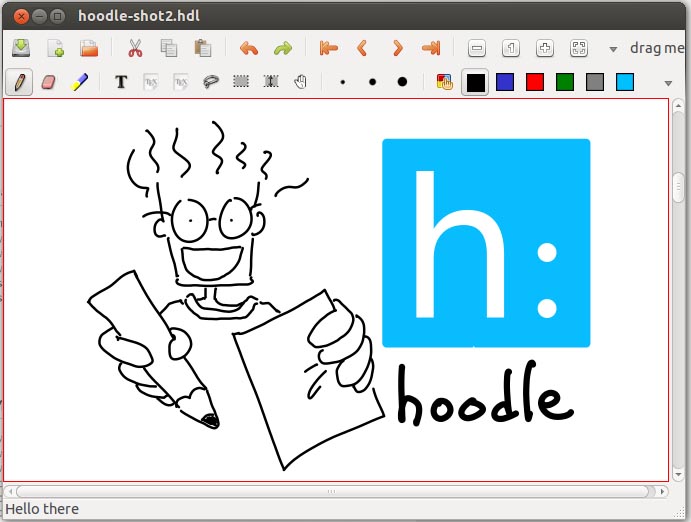The height and width of the screenshot is (522, 691).
Task: Set fine pen thickness dot
Action: click(x=343, y=82)
